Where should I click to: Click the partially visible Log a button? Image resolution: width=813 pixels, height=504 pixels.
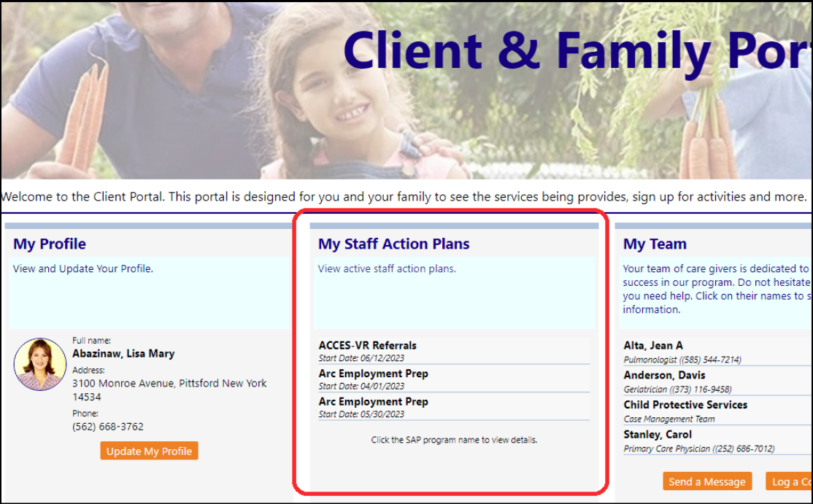click(789, 481)
